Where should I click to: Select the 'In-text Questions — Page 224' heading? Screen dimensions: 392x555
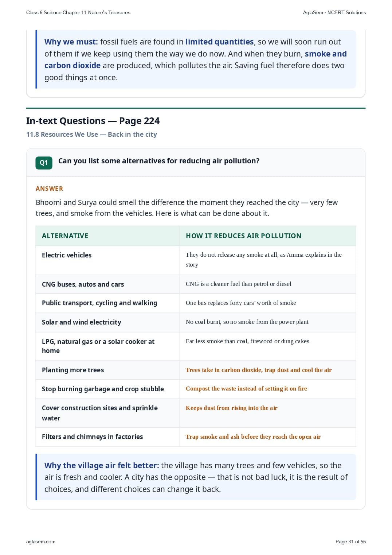coord(93,121)
